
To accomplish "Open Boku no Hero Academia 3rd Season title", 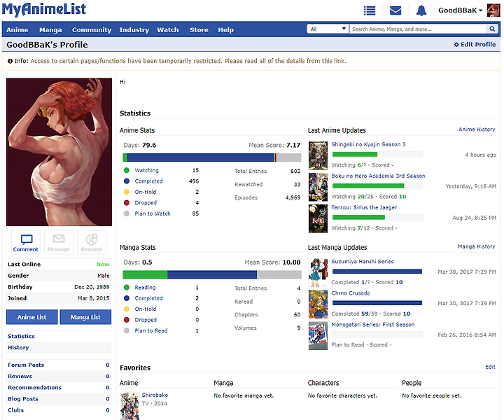I will 378,176.
